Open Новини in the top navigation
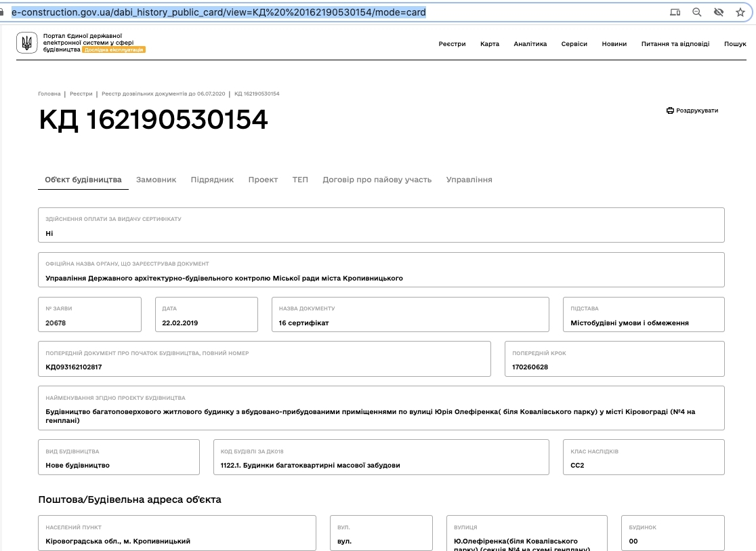The width and height of the screenshot is (756, 551). coord(614,44)
